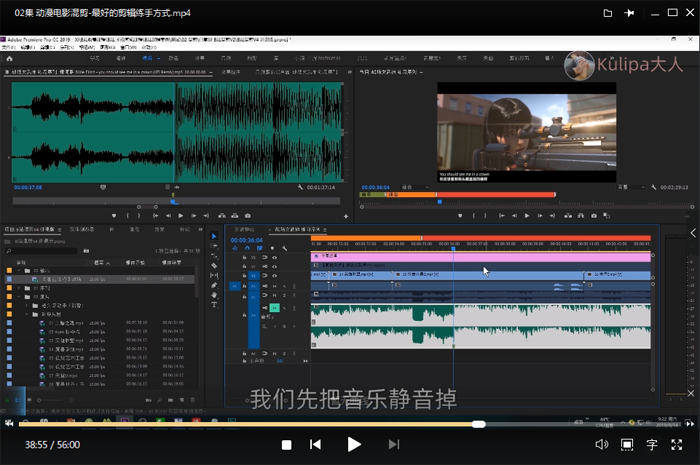Open the video player volume control
This screenshot has height=465, width=700.
pyautogui.click(x=601, y=444)
